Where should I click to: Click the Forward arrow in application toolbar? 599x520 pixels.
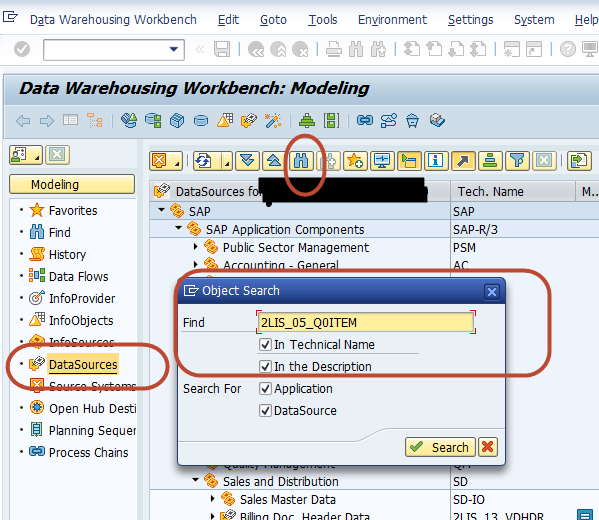[x=47, y=121]
